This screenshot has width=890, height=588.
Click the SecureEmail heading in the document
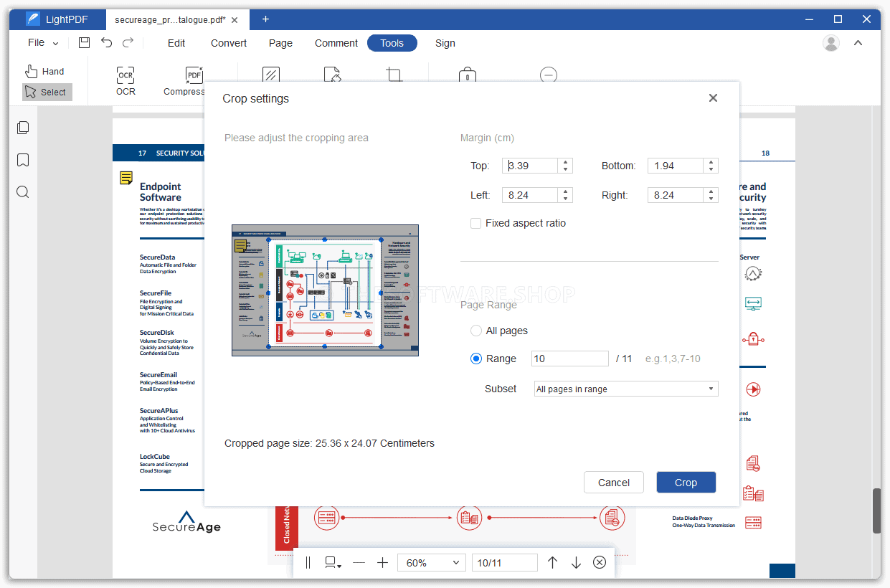coord(158,375)
